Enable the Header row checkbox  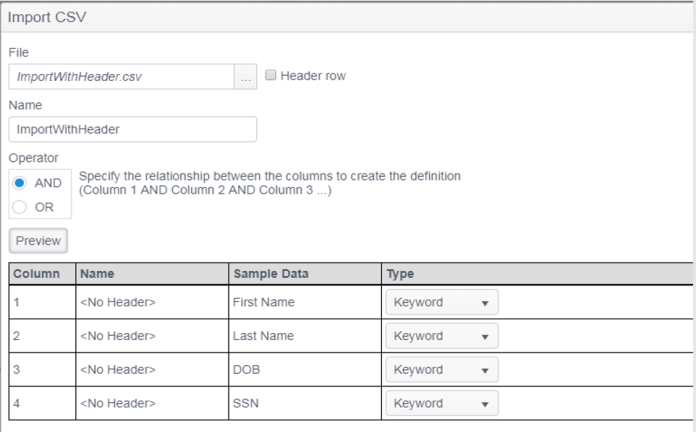coord(270,75)
